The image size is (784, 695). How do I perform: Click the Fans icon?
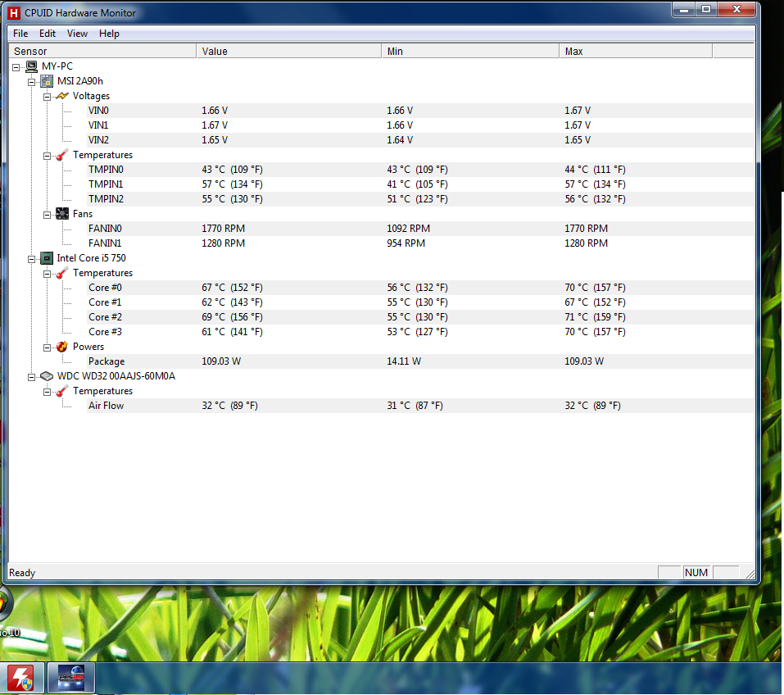pyautogui.click(x=62, y=214)
